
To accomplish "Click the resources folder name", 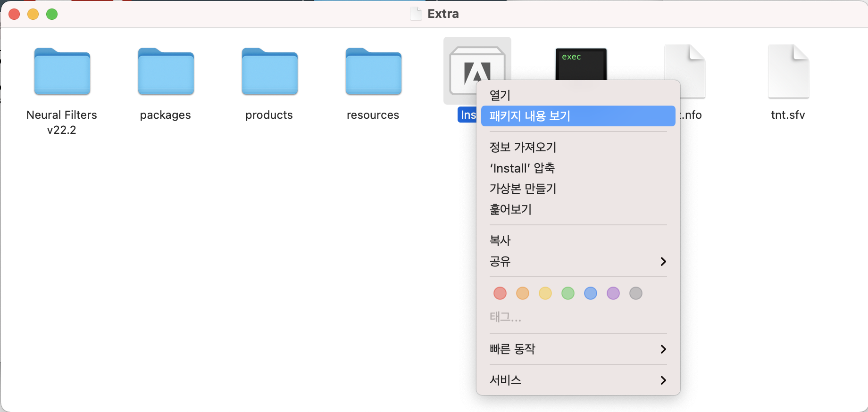I will point(373,115).
